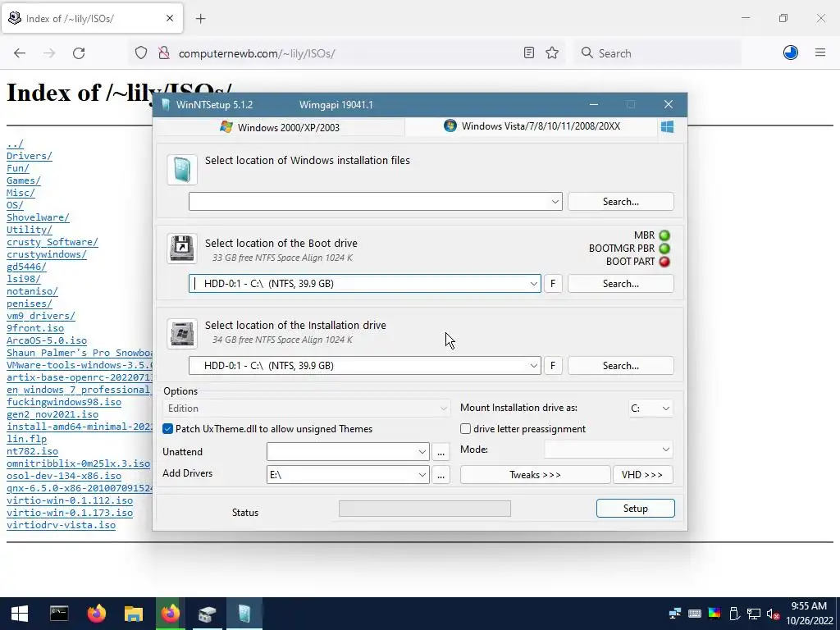This screenshot has width=840, height=630.
Task: Open the Mode dropdown
Action: [609, 450]
